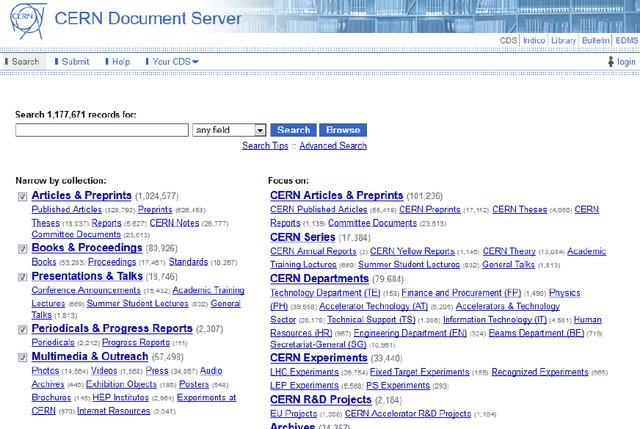Image resolution: width=640 pixels, height=429 pixels.
Task: Open the Brochures link
Action: [51, 397]
